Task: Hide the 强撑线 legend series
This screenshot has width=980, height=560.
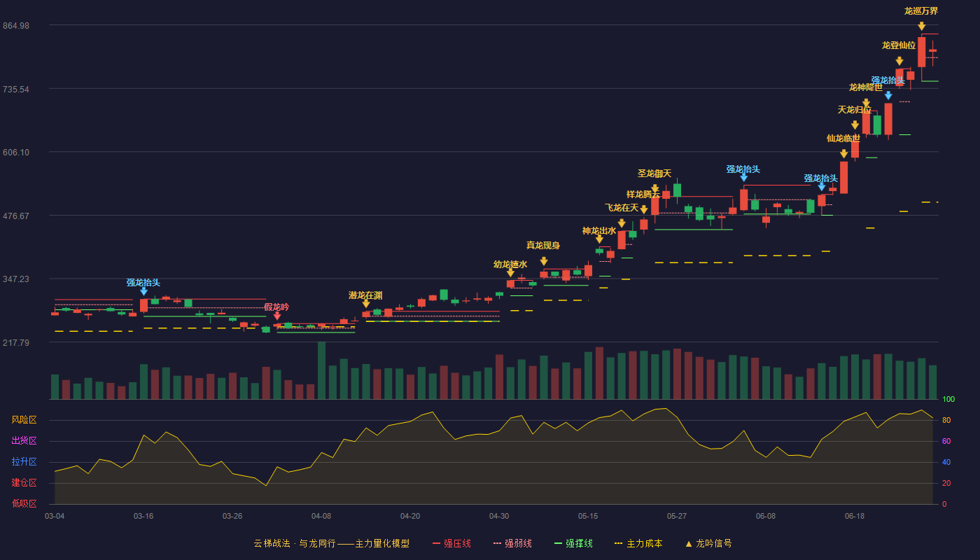Action: click(573, 543)
